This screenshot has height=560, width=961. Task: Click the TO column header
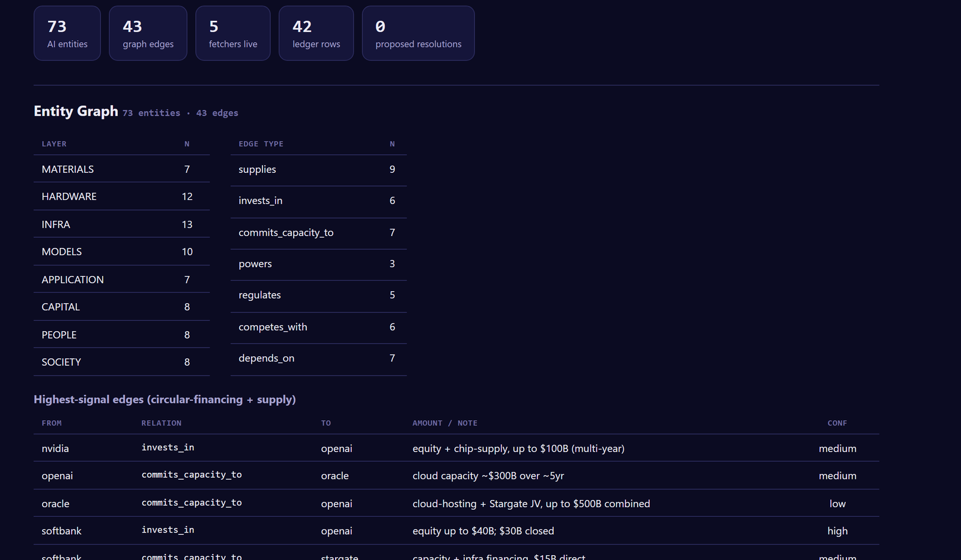326,423
